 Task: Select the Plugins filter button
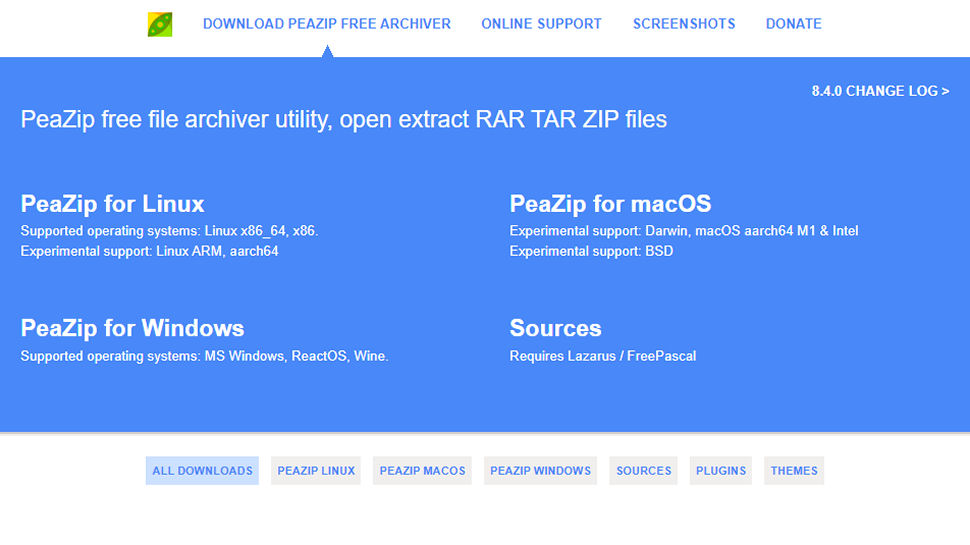(x=721, y=471)
